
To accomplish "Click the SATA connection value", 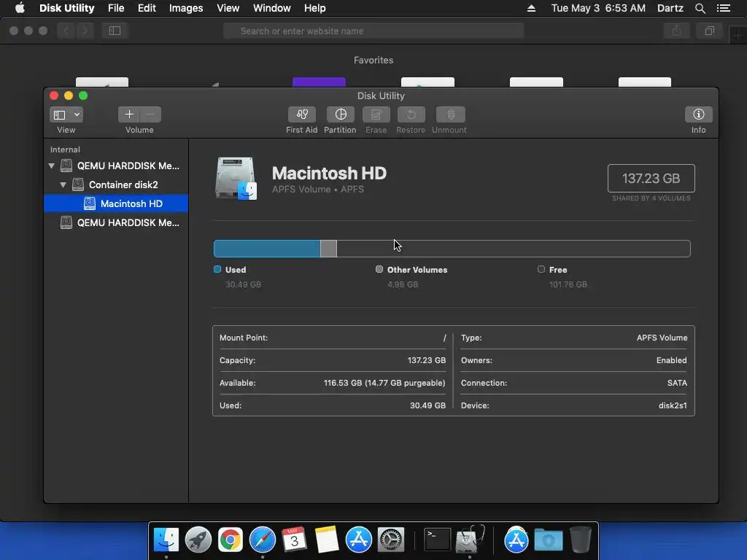I will click(x=677, y=383).
